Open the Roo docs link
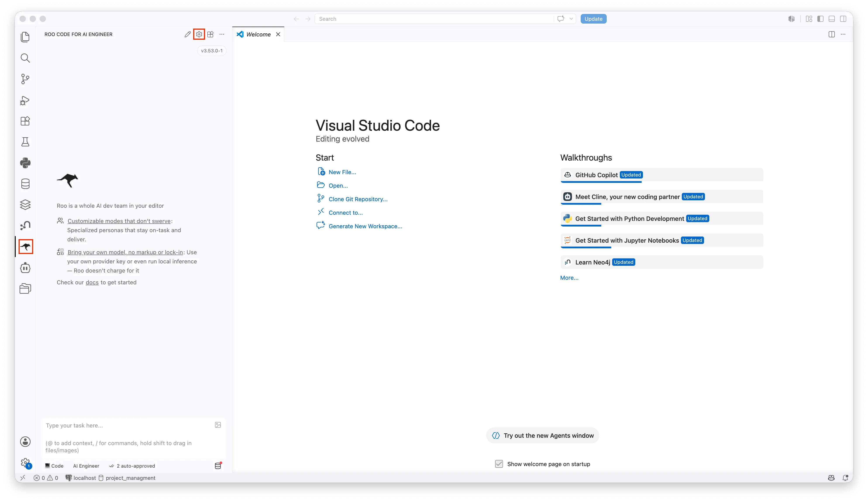Image resolution: width=868 pixels, height=501 pixels. [x=92, y=282]
